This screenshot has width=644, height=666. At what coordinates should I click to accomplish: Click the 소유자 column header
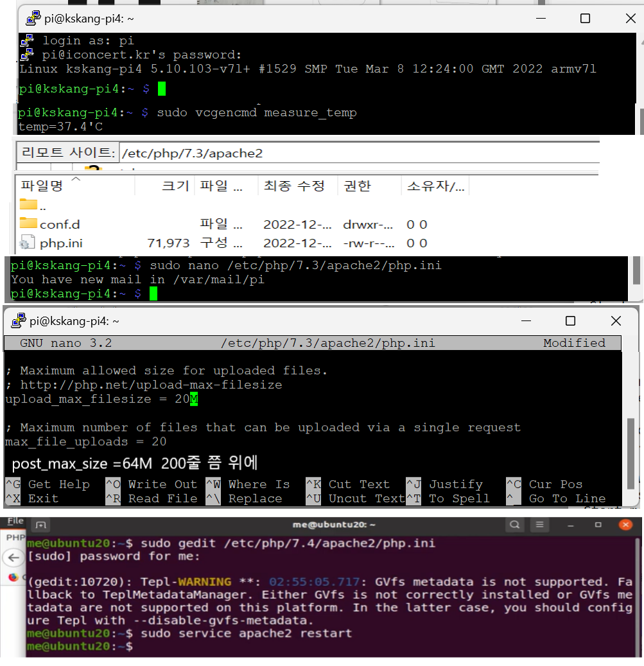pyautogui.click(x=435, y=186)
